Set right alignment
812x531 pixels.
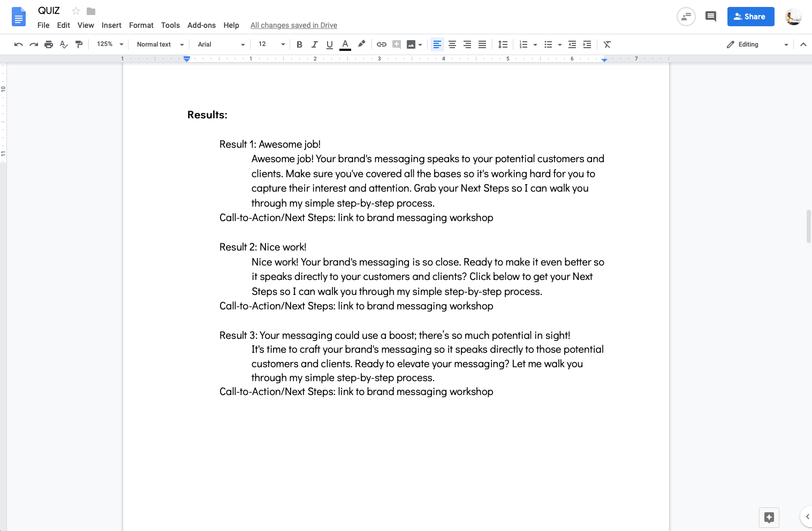coord(467,44)
